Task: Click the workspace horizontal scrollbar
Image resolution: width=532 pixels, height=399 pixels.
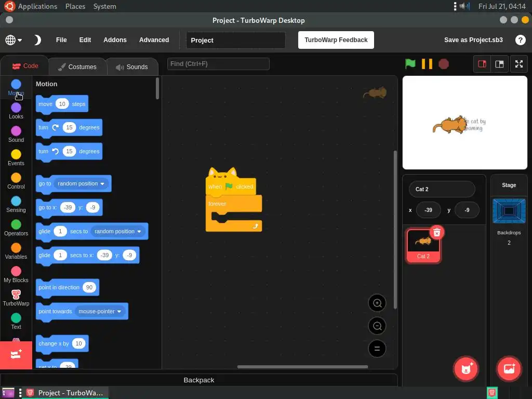Action: tap(302, 367)
